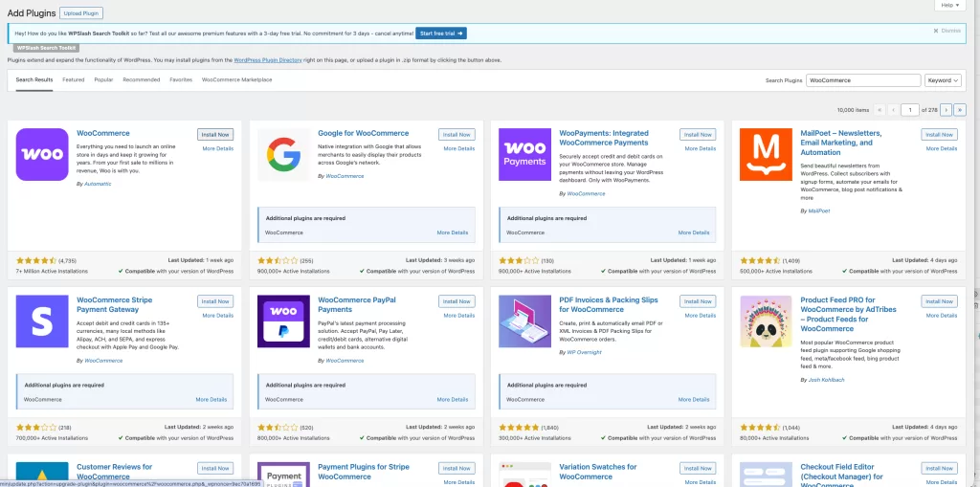Click the WPSlash Search Toolkit label tag
980x487 pixels.
46,48
